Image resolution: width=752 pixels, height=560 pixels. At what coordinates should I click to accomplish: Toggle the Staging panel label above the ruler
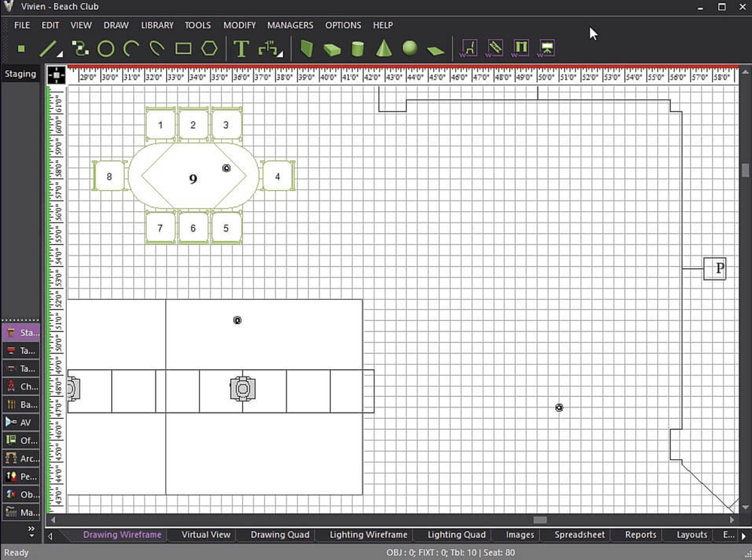pyautogui.click(x=20, y=74)
